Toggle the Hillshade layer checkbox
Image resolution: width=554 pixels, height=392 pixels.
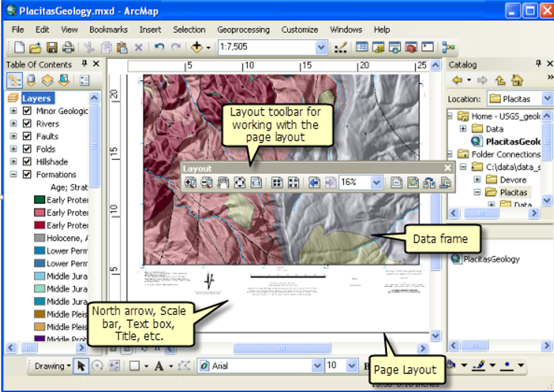[x=27, y=162]
